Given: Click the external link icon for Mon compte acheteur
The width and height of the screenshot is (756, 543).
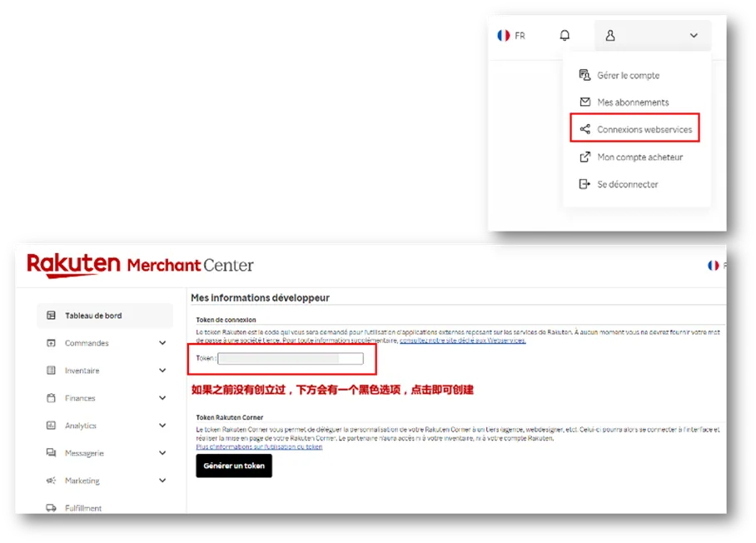Looking at the screenshot, I should pyautogui.click(x=584, y=157).
